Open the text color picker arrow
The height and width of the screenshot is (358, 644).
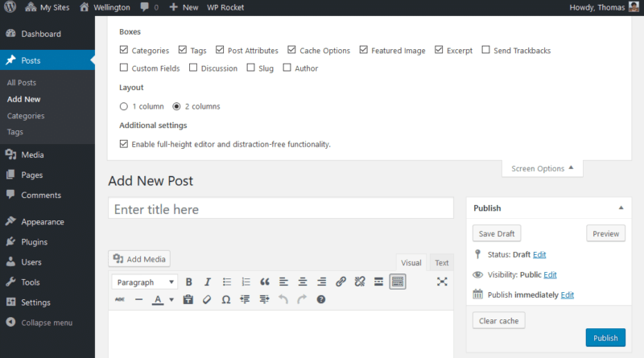(171, 300)
